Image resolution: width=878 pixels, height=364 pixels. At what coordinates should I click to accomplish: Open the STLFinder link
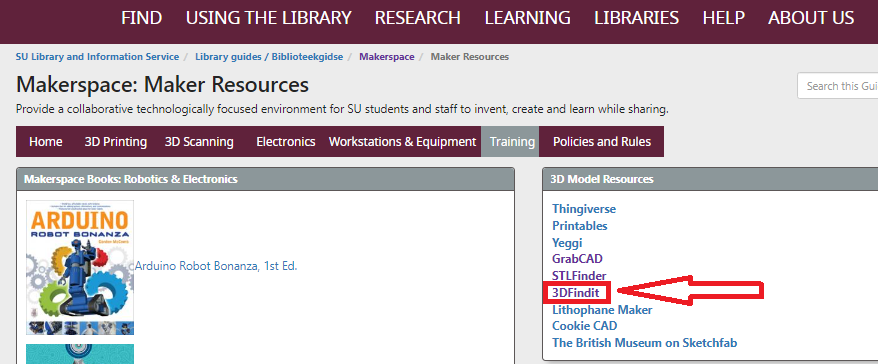click(x=579, y=276)
